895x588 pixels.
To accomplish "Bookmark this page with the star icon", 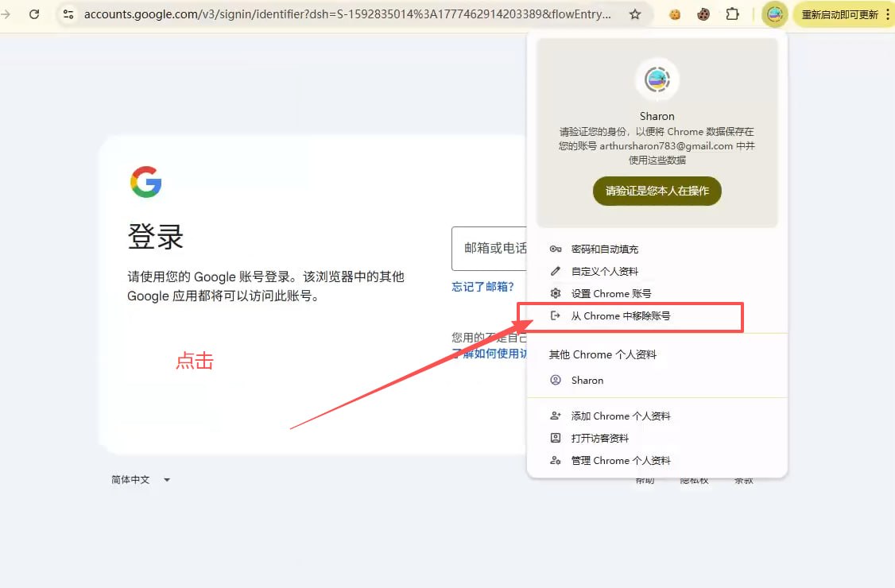I will (634, 14).
